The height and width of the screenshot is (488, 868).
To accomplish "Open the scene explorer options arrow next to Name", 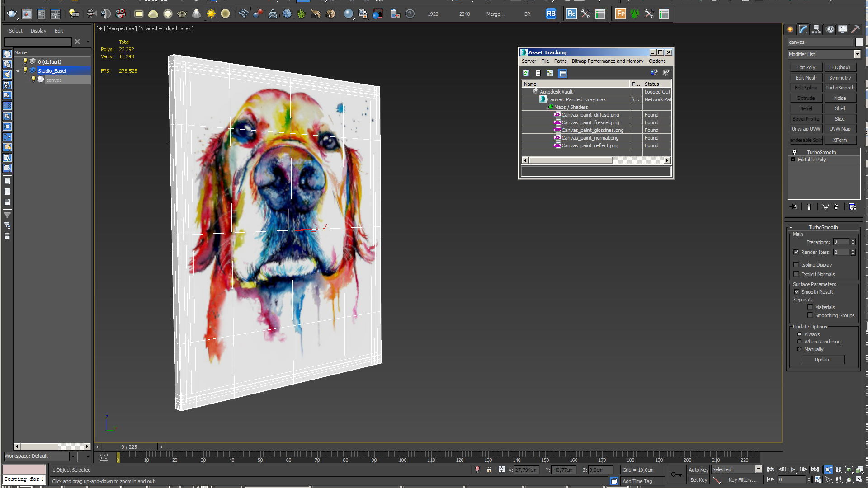I will click(x=88, y=42).
